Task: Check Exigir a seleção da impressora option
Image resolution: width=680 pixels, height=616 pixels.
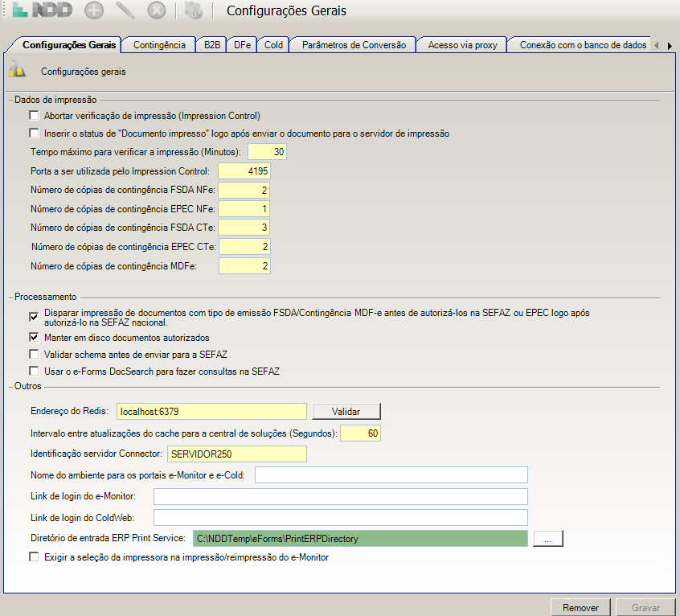Action: click(x=34, y=556)
